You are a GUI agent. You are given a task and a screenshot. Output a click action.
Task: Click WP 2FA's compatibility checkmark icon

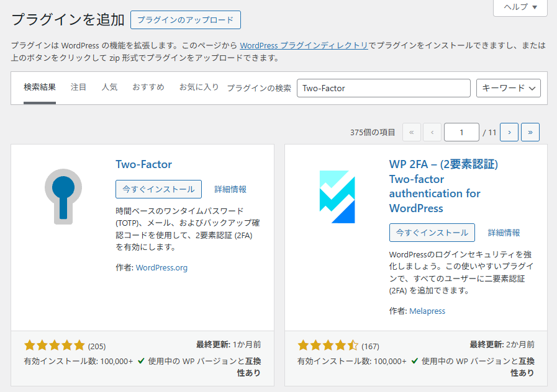click(415, 361)
